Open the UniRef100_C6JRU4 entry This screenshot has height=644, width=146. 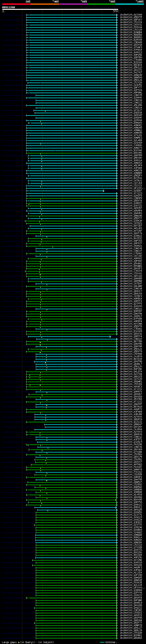(x=131, y=429)
